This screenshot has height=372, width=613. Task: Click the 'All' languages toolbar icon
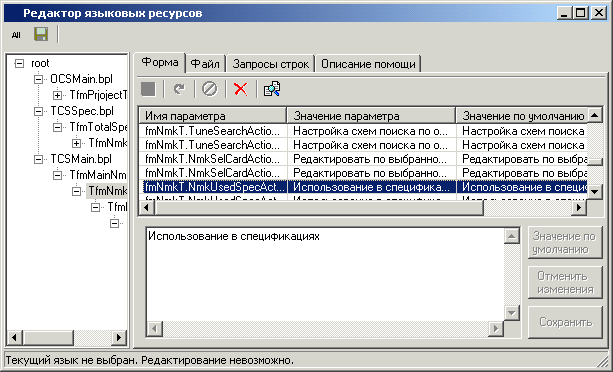(x=16, y=35)
